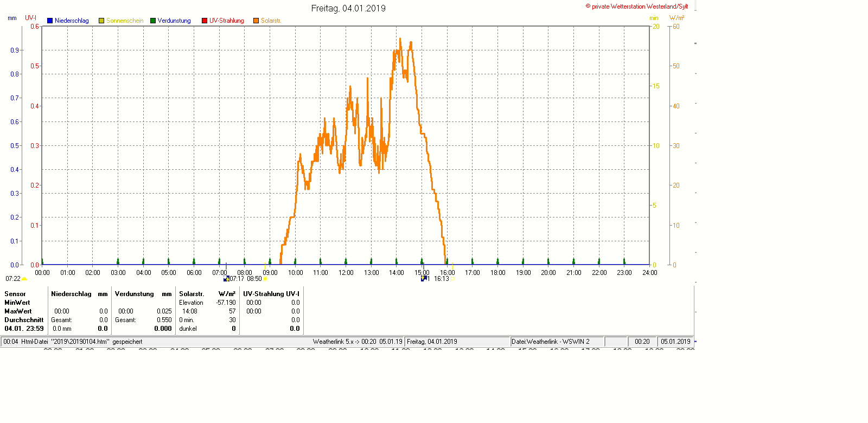This screenshot has height=423, width=868.
Task: Click the 0 min. sunshine label
Action: click(187, 320)
